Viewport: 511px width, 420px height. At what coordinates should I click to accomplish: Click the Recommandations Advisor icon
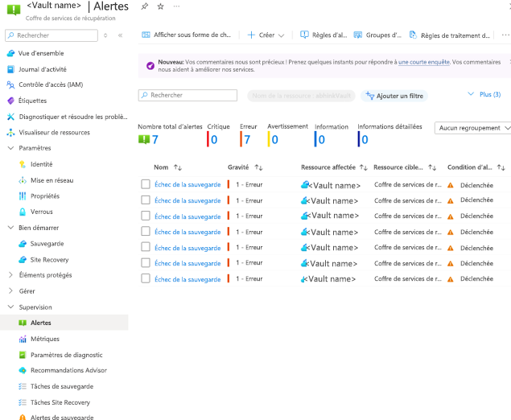pyautogui.click(x=23, y=370)
